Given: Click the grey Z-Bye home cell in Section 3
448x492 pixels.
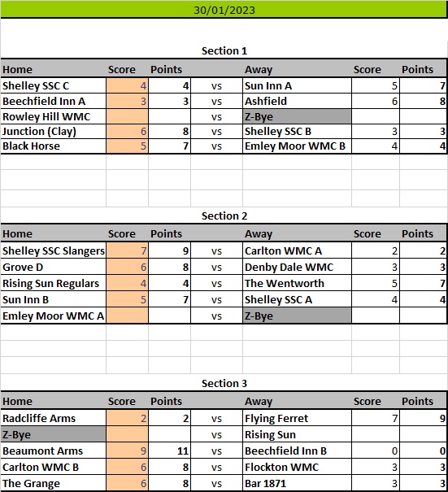Looking at the screenshot, I should [x=54, y=434].
